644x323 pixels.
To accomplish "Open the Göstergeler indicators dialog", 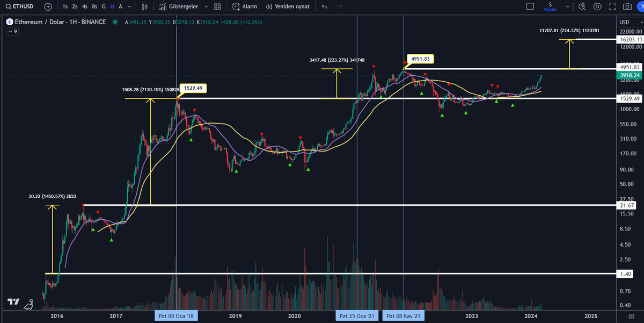I will point(179,6).
